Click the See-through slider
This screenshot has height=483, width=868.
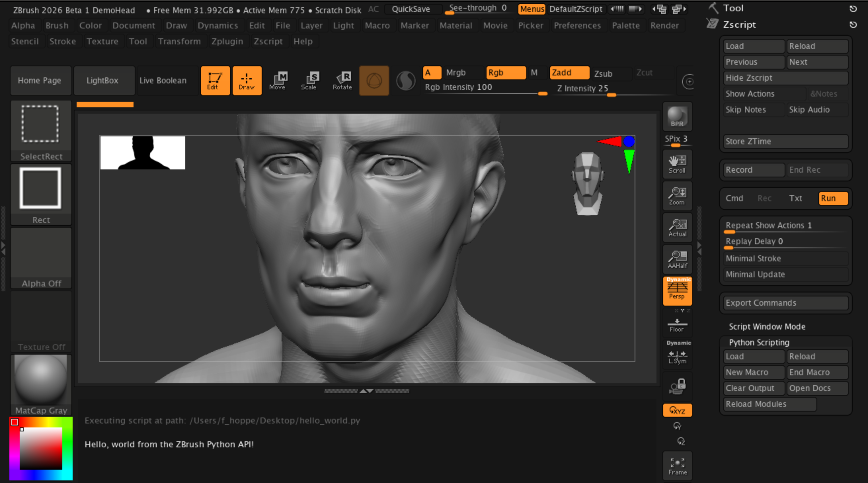point(479,9)
